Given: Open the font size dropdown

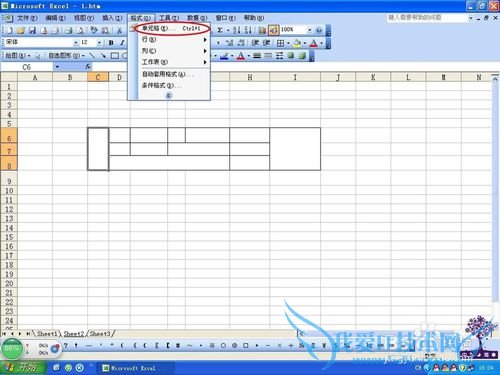Looking at the screenshot, I should pos(99,43).
